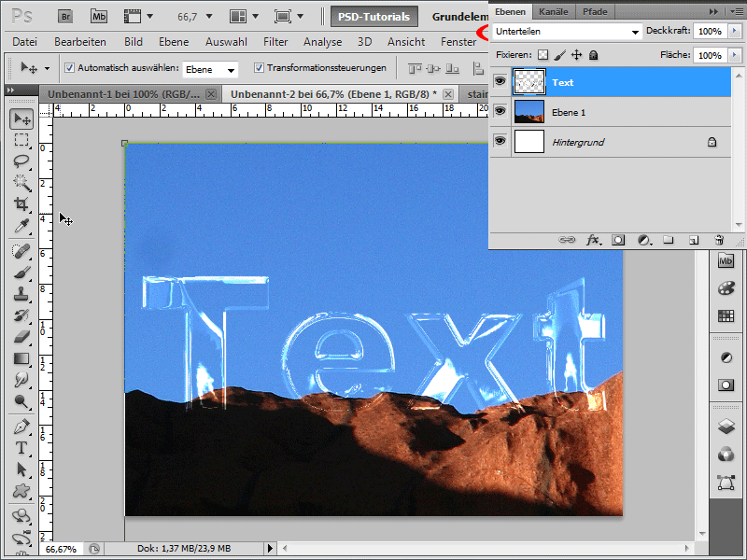The height and width of the screenshot is (560, 747).
Task: Switch to the Kanäle tab
Action: coord(553,12)
